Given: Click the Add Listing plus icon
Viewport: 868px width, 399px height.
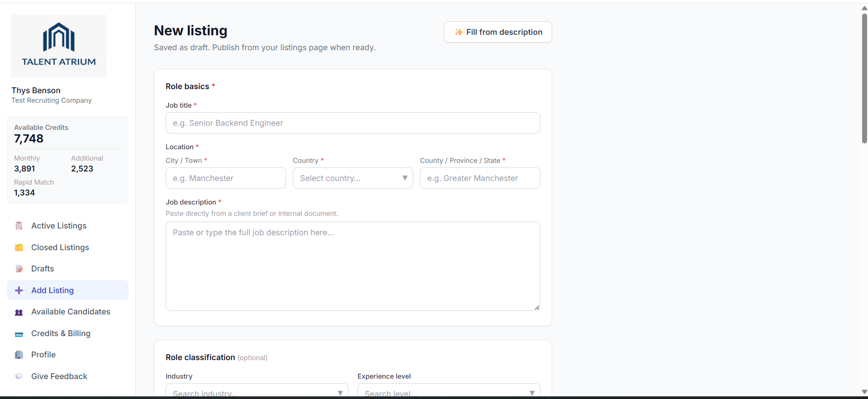Looking at the screenshot, I should click(x=19, y=290).
